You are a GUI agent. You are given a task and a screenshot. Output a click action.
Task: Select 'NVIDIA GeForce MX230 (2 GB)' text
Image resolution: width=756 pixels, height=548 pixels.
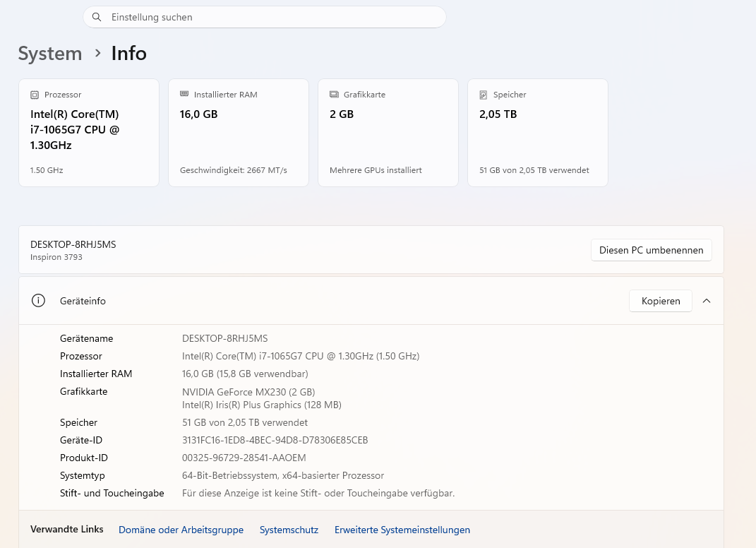point(248,392)
